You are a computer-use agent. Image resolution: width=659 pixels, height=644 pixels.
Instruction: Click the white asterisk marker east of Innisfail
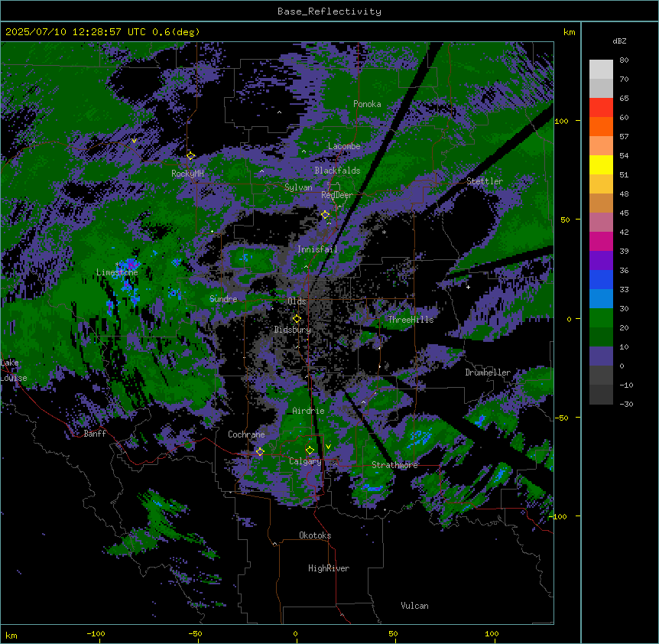tap(384, 233)
